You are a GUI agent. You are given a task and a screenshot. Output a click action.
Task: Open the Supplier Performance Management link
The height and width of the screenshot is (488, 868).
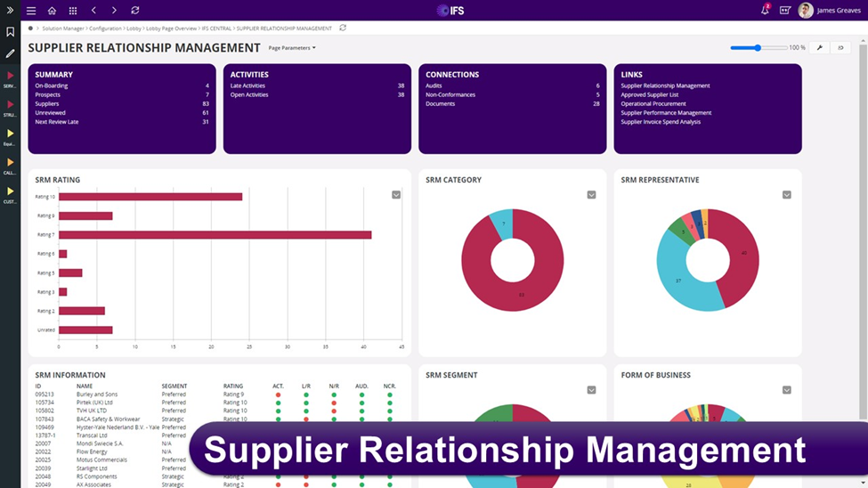pyautogui.click(x=666, y=113)
